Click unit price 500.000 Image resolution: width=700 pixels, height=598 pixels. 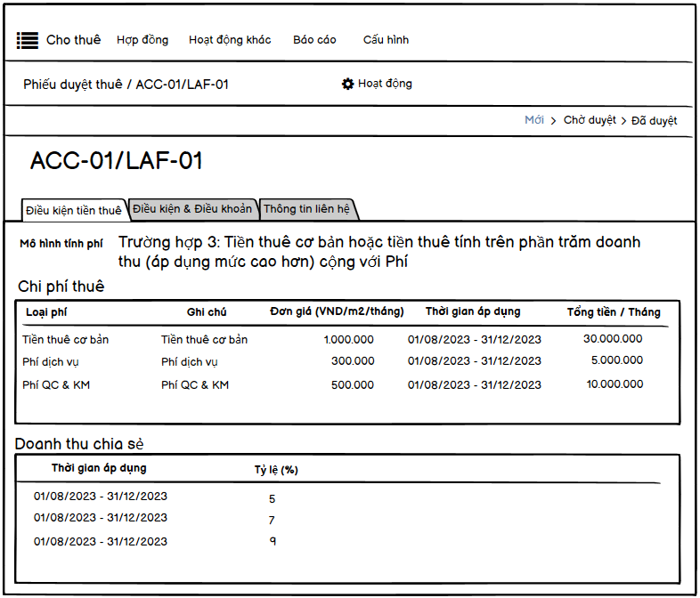point(353,385)
